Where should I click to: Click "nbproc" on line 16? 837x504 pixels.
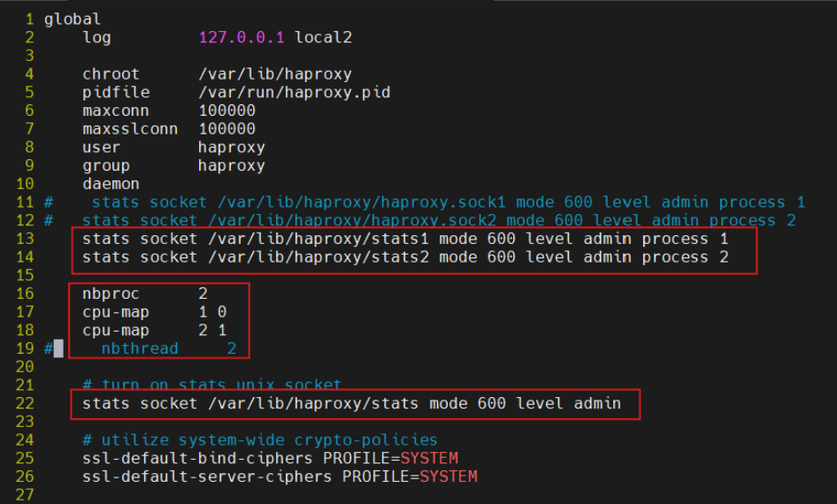(x=111, y=294)
